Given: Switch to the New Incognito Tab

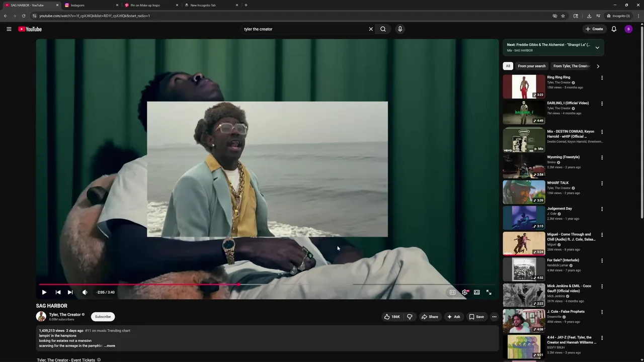Looking at the screenshot, I should [211, 5].
